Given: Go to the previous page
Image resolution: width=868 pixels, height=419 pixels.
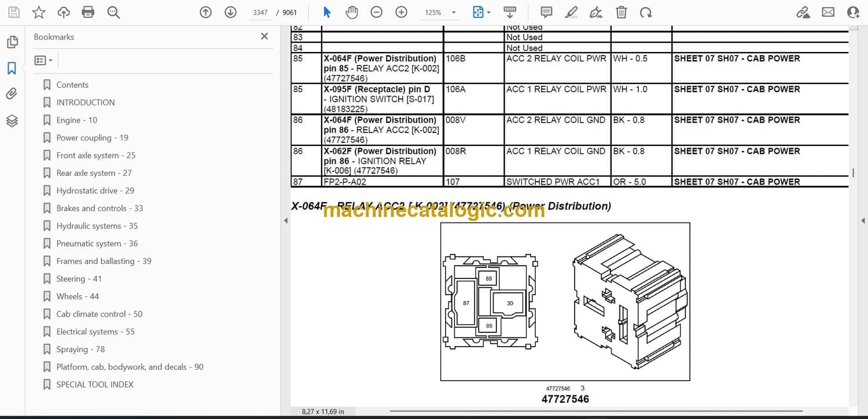Looking at the screenshot, I should [x=205, y=12].
